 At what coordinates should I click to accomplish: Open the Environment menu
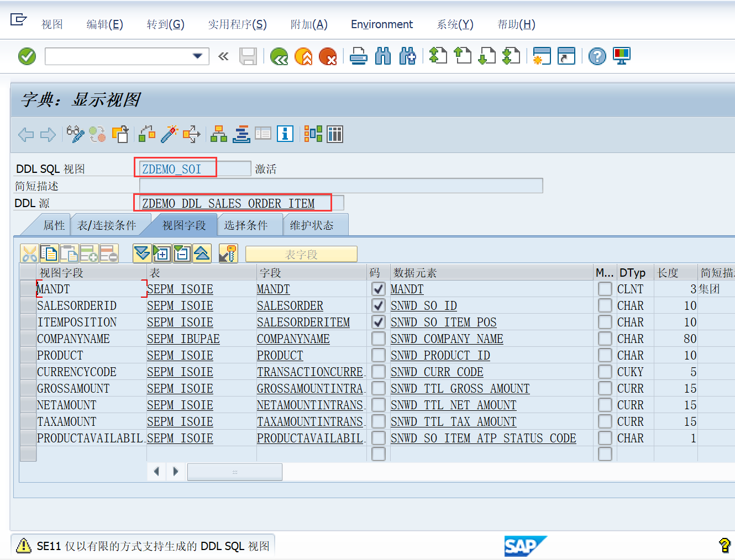tap(382, 24)
